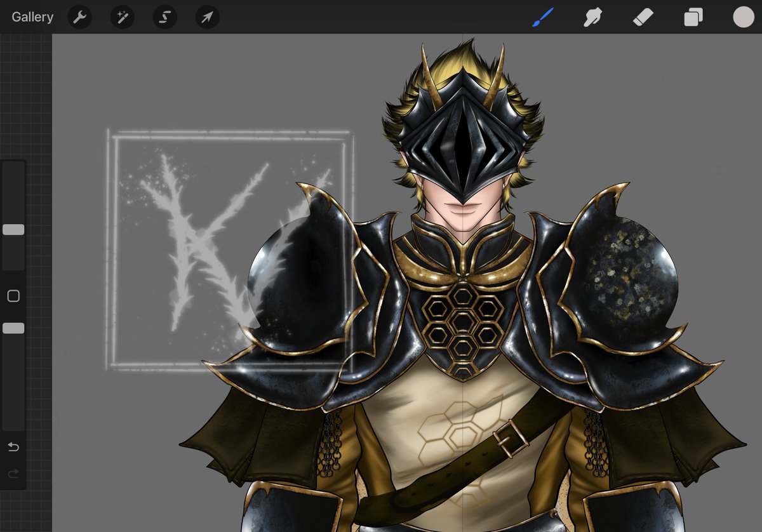Activate the Selection tool
The width and height of the screenshot is (762, 532).
point(164,17)
